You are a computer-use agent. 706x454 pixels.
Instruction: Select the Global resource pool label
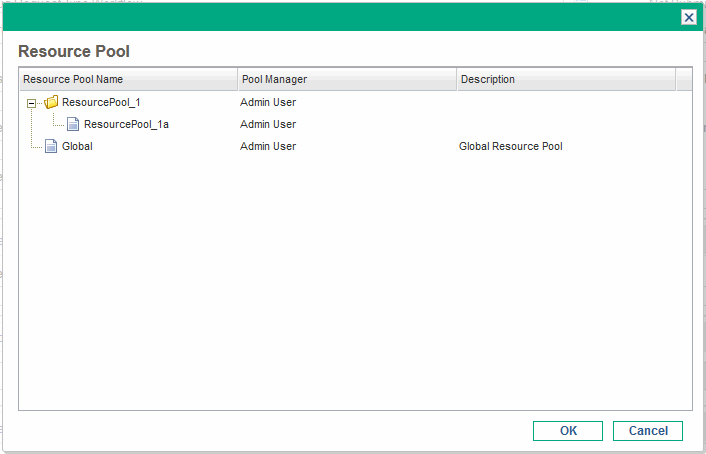(77, 147)
